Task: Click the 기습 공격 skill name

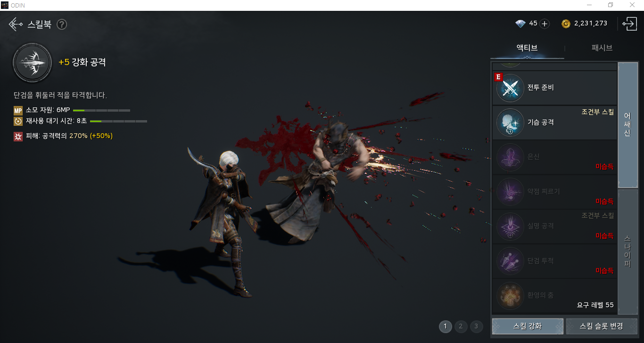Action: (541, 122)
